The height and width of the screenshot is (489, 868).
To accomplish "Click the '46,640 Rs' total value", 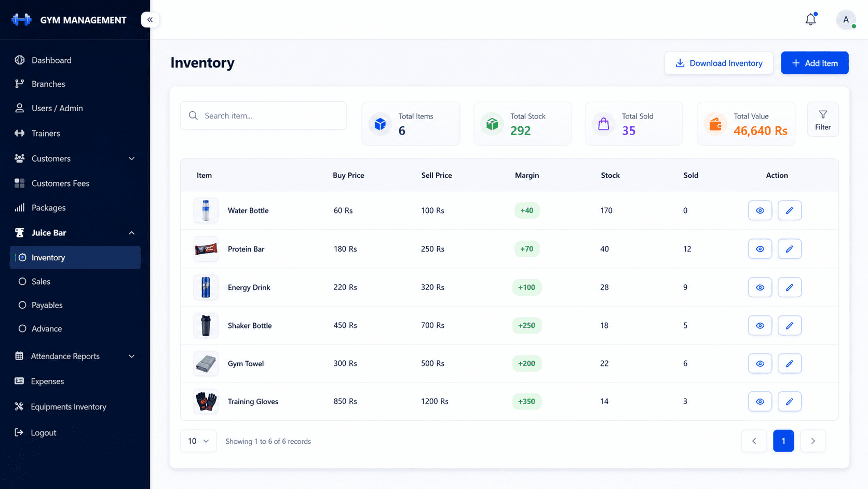I will point(761,131).
